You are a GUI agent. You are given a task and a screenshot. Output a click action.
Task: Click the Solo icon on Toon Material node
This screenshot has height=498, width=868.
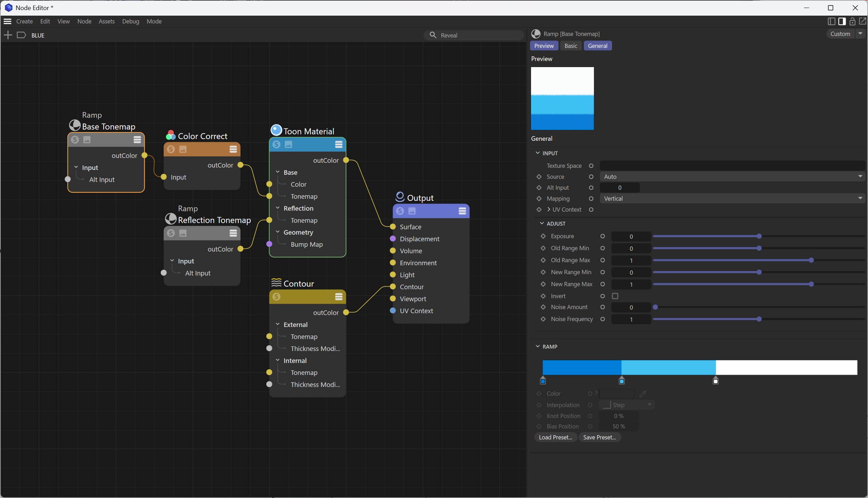click(x=276, y=145)
